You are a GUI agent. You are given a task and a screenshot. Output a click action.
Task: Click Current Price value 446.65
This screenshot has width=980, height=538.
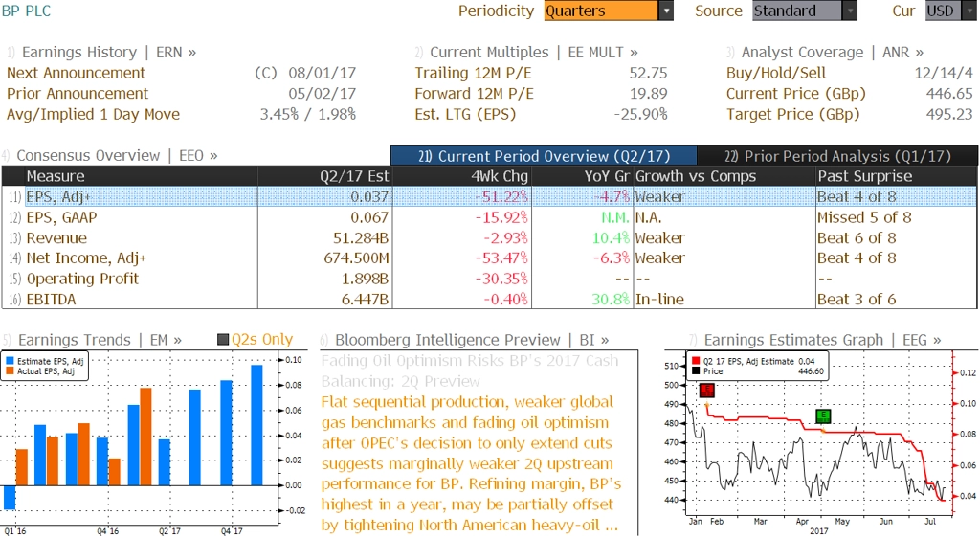(949, 94)
